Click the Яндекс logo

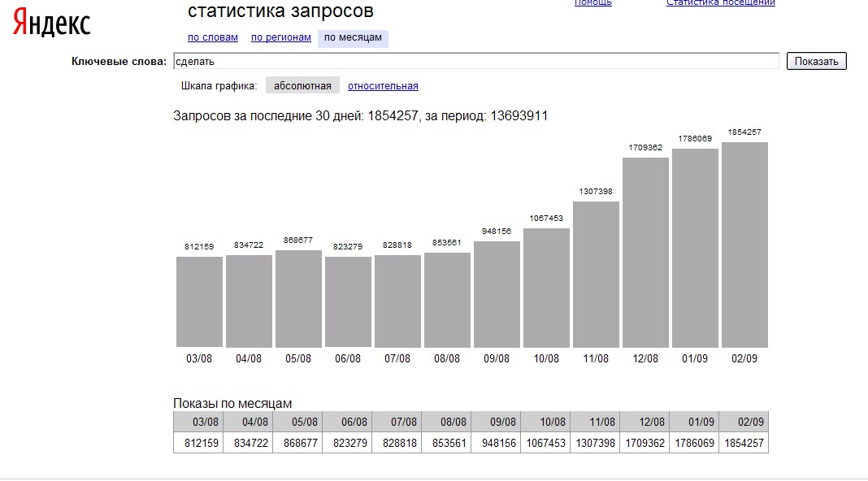pyautogui.click(x=51, y=24)
